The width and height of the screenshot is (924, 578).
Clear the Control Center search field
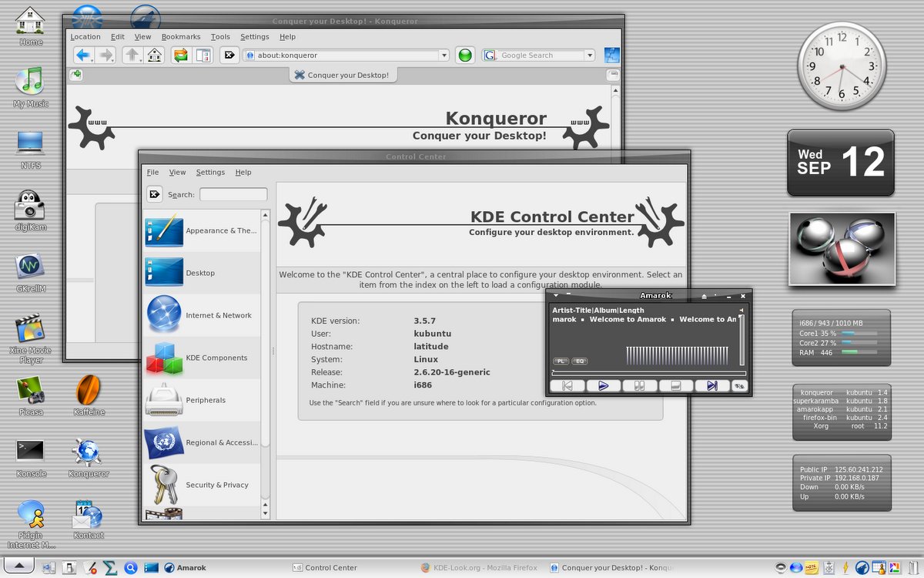pos(154,194)
